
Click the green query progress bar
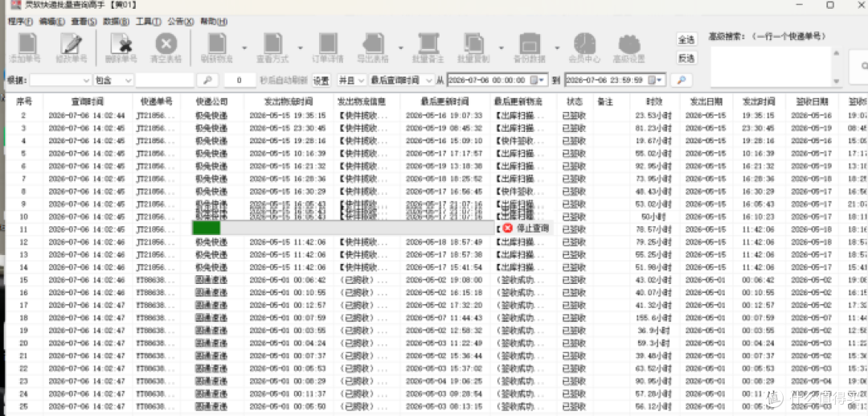tap(342, 228)
